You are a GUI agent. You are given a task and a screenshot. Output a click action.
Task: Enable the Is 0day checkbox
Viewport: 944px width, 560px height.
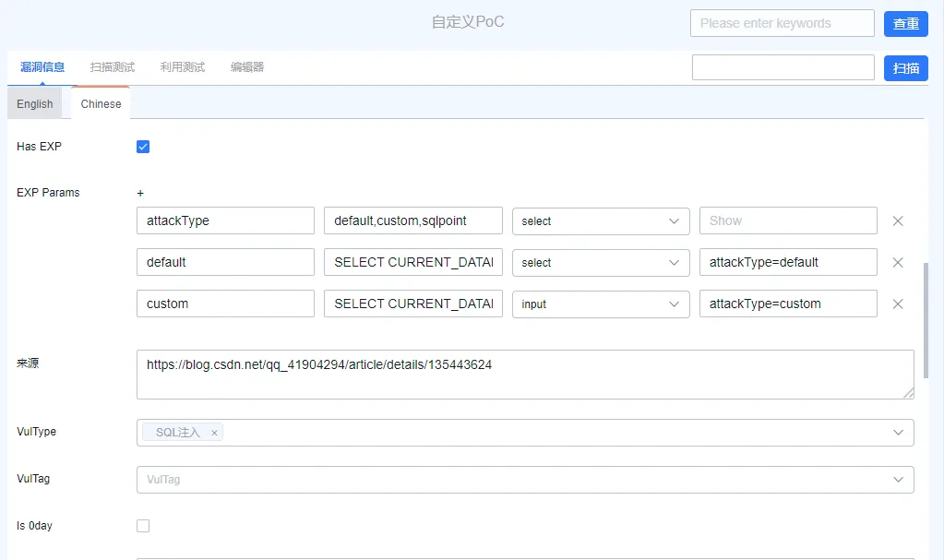tap(143, 526)
